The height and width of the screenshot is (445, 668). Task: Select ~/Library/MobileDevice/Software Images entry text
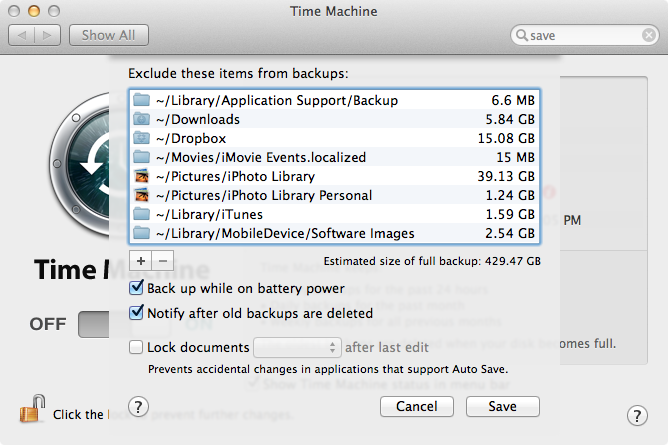[285, 233]
